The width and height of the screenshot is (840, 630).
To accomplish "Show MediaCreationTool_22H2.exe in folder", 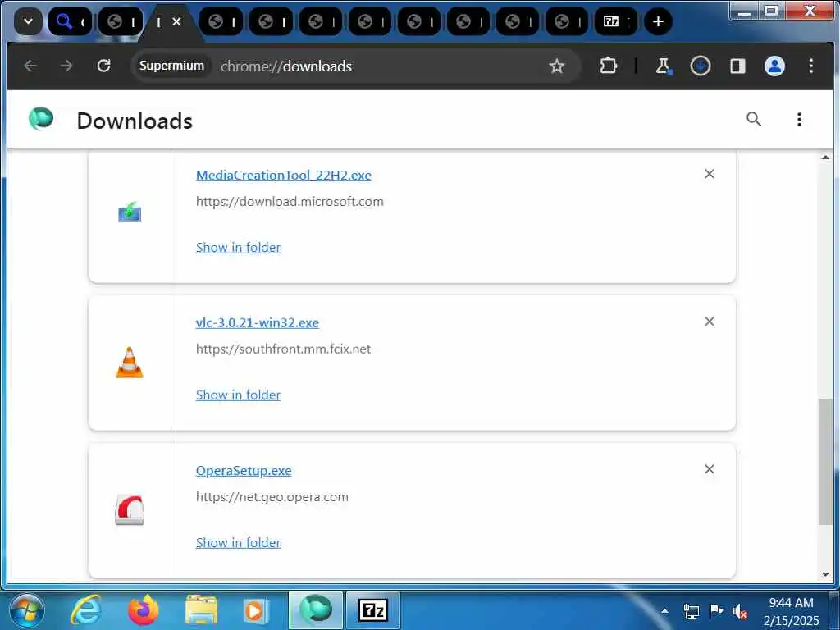I will [238, 248].
